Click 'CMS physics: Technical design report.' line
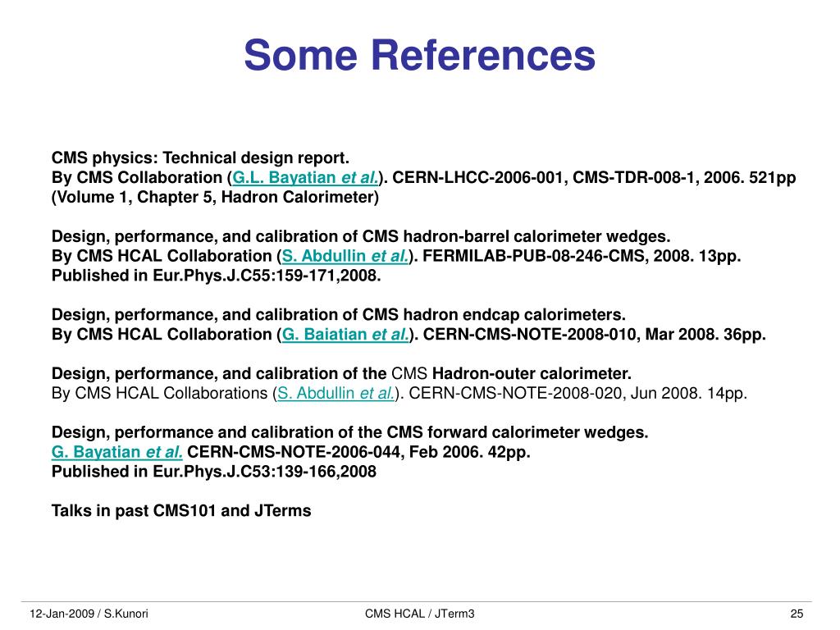840x630 pixels. (200, 158)
